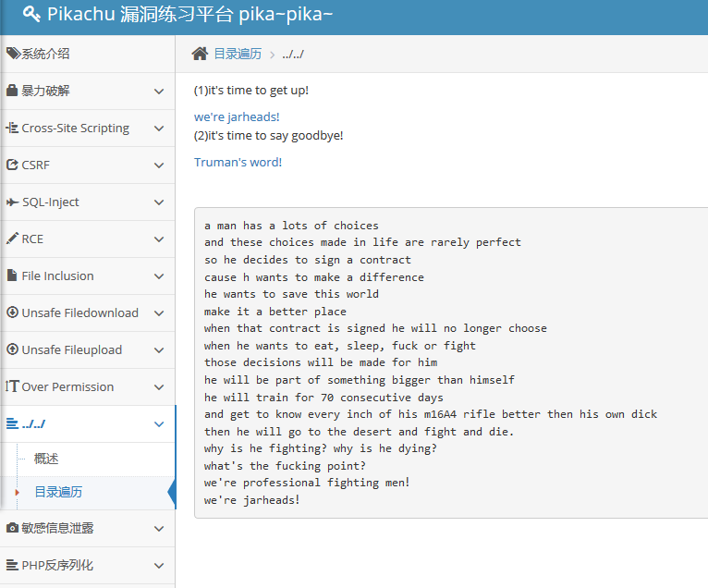Click the lock icon beside 暴力破解

coord(12,91)
